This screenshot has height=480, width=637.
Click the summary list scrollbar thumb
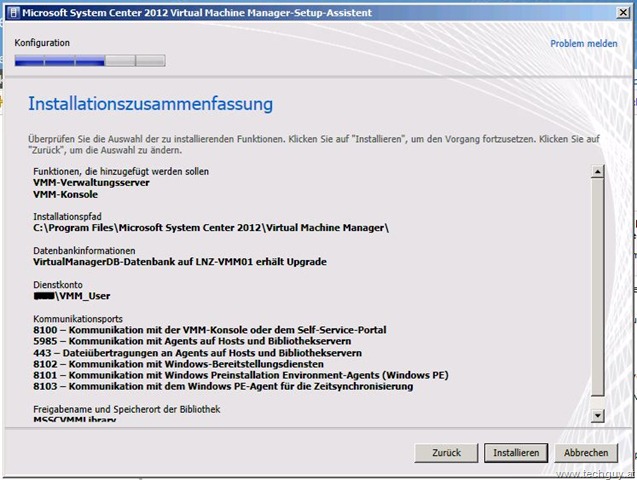[597, 287]
